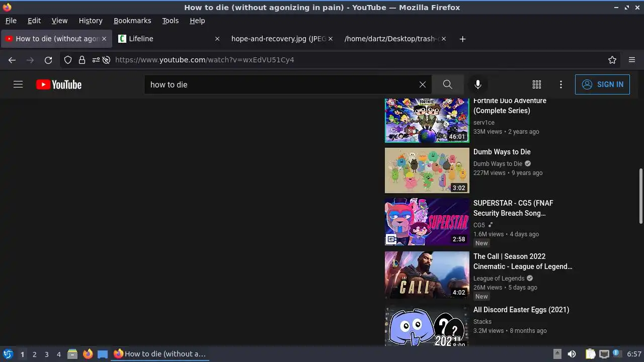Switch to workspace 3 in taskbar
Screen dimensions: 644x362
tap(46, 354)
